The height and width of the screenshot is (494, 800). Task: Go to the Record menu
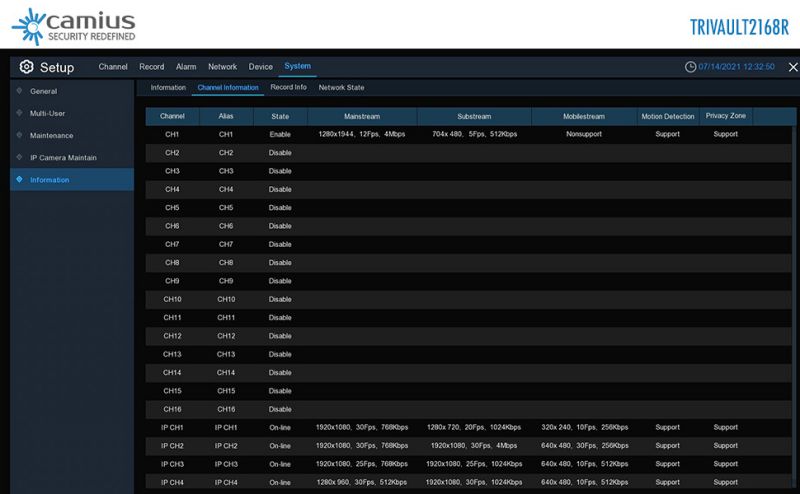(x=152, y=67)
